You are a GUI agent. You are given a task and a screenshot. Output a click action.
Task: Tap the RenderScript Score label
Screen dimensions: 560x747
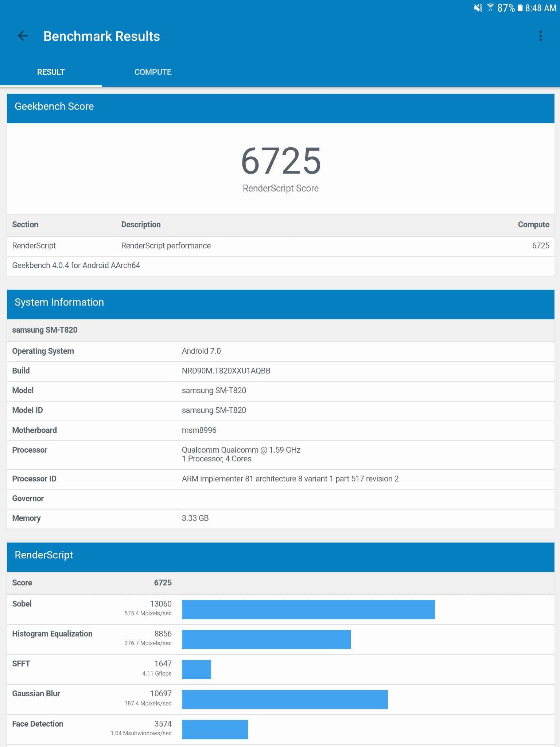click(281, 189)
